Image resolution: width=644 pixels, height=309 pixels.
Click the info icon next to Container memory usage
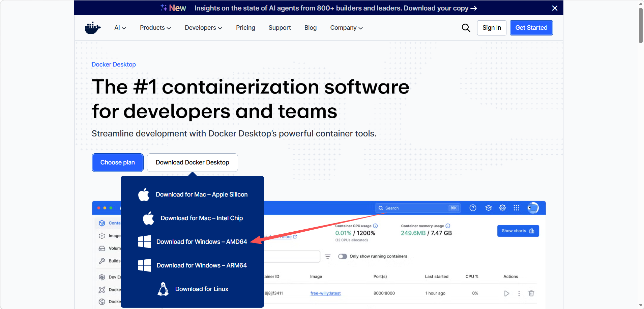(x=448, y=226)
